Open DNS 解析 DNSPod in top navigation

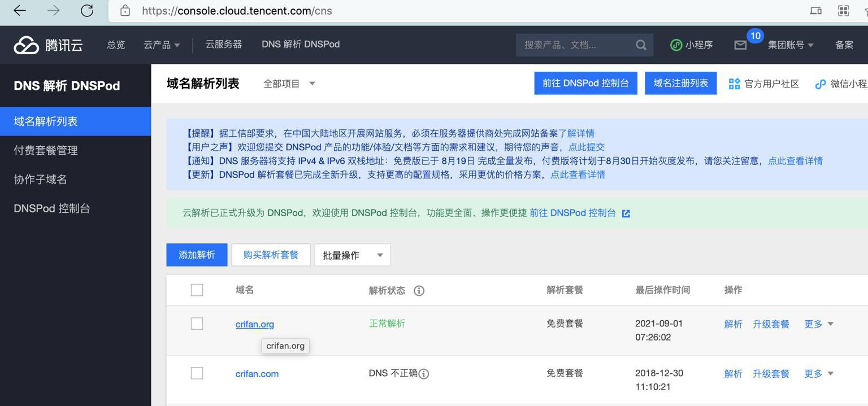[301, 44]
